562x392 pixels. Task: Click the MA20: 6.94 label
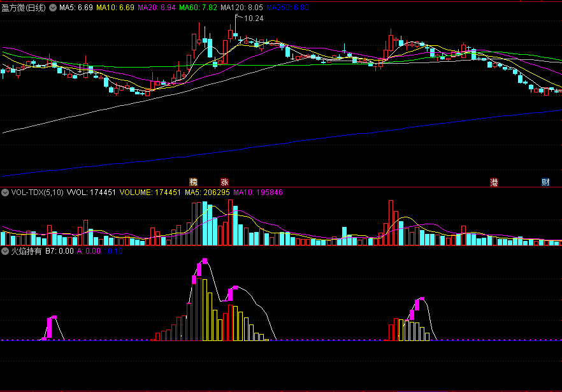tap(157, 8)
